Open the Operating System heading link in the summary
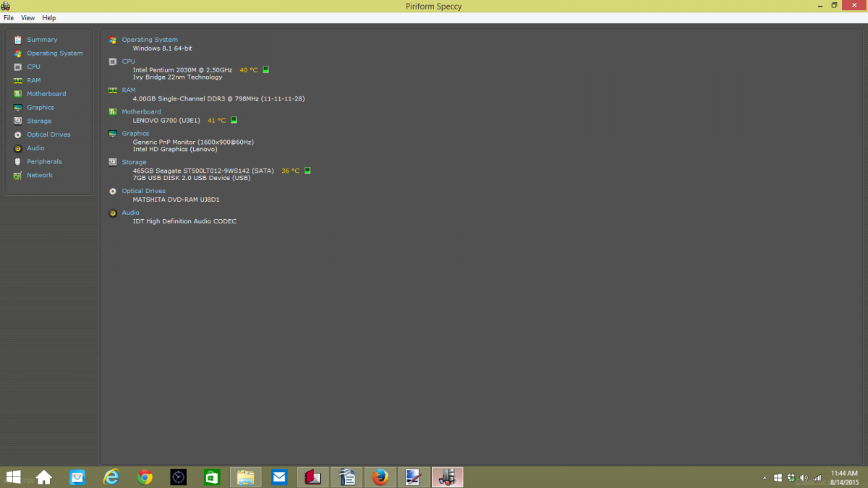The image size is (868, 488). [x=150, y=40]
